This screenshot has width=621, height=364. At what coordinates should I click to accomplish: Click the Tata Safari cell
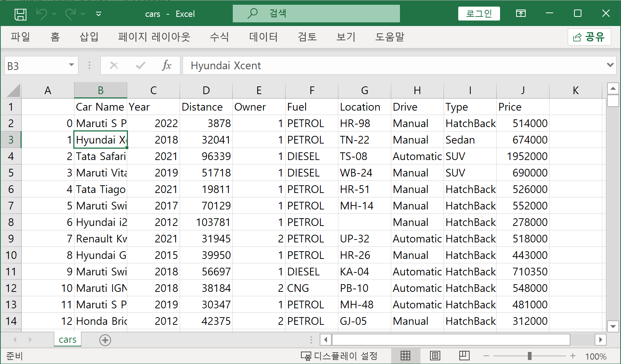pyautogui.click(x=100, y=156)
